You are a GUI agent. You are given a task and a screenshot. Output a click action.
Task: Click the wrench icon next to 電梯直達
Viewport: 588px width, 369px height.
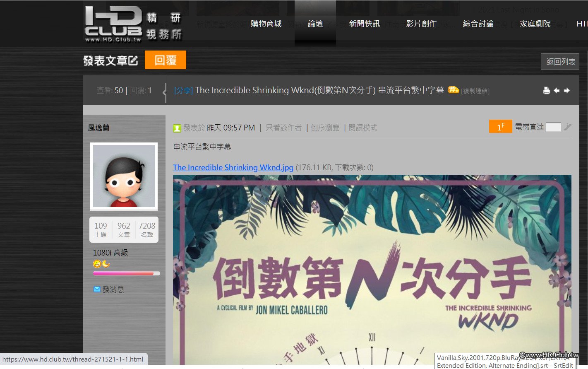[x=567, y=127]
